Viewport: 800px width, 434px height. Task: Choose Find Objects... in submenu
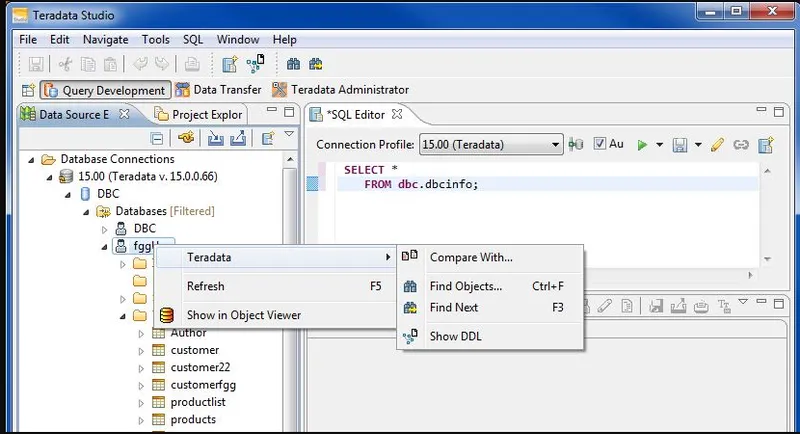(490, 286)
